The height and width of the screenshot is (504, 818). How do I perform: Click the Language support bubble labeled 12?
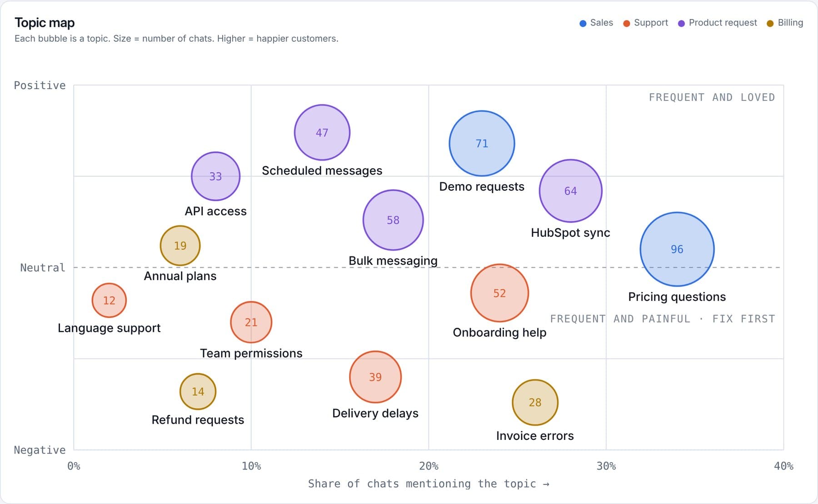109,300
